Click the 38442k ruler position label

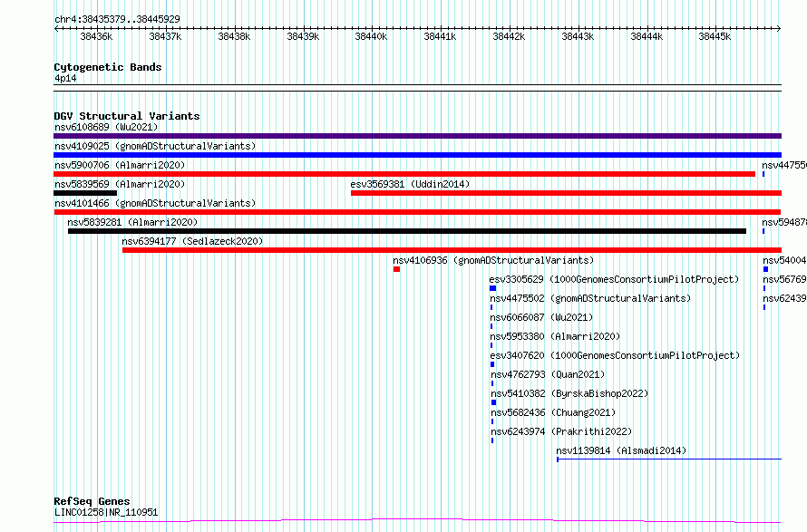pyautogui.click(x=509, y=36)
